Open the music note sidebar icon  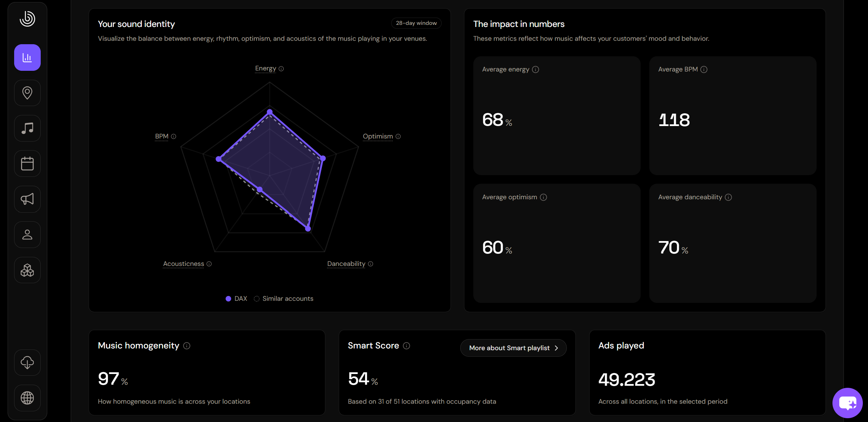pos(27,128)
